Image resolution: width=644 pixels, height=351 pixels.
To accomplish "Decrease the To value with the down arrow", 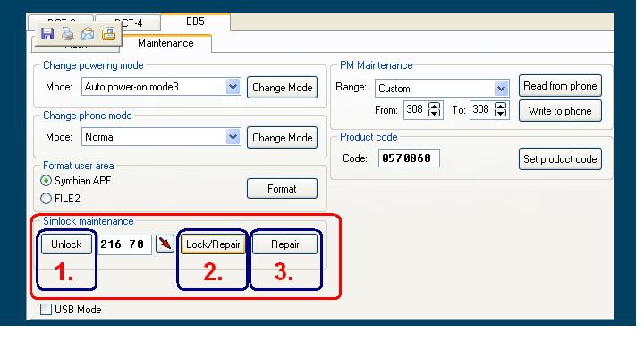I will click(500, 114).
